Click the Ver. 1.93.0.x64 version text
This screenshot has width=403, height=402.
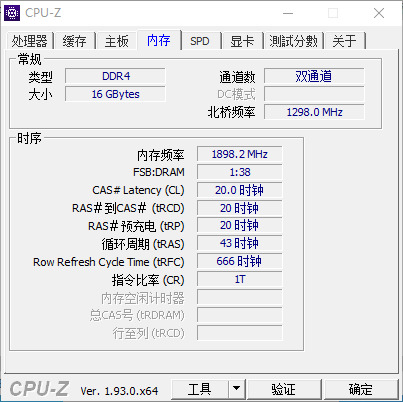[x=119, y=391]
